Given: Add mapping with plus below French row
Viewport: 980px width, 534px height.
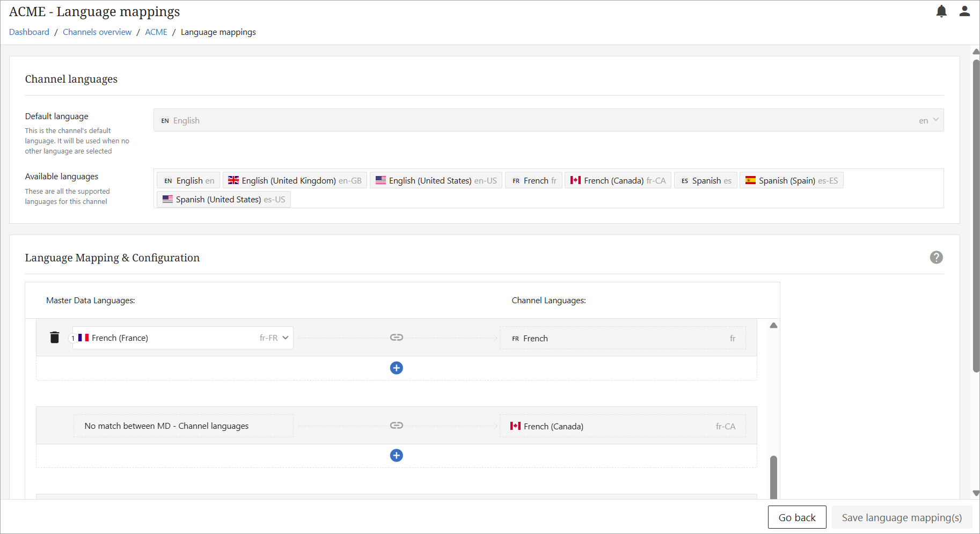Looking at the screenshot, I should (x=397, y=368).
